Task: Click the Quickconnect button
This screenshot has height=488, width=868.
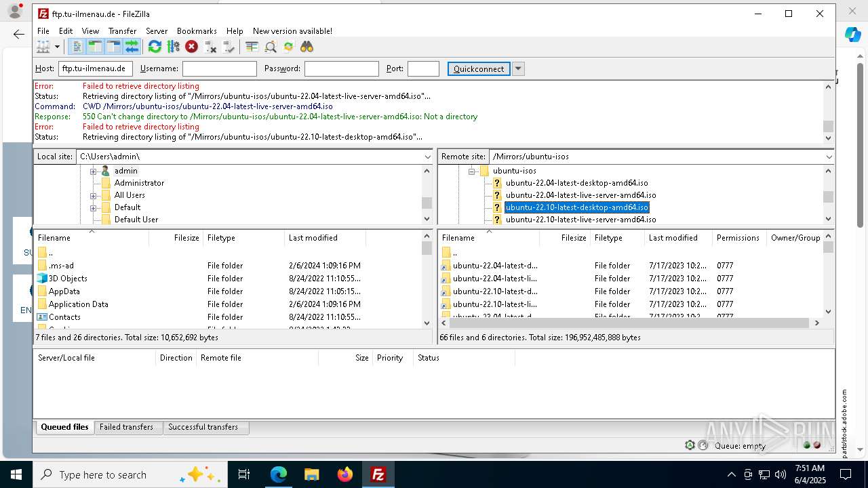Action: point(479,68)
